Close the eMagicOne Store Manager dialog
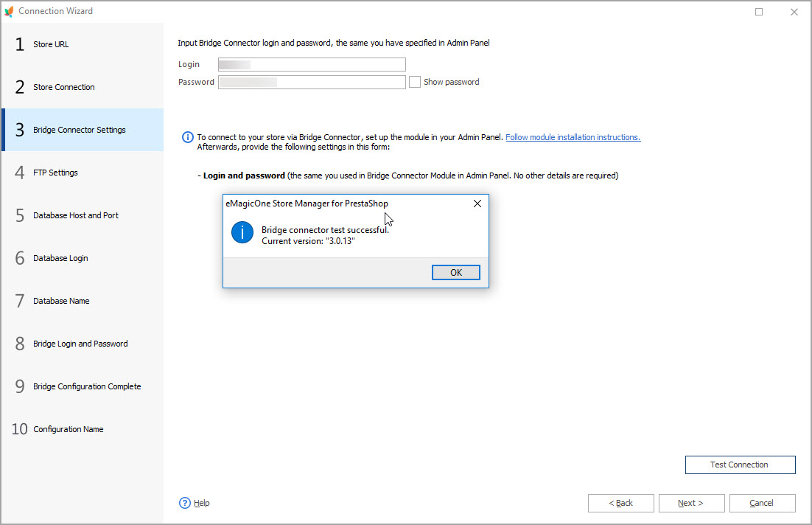Viewport: 812px width, 525px height. [x=477, y=204]
